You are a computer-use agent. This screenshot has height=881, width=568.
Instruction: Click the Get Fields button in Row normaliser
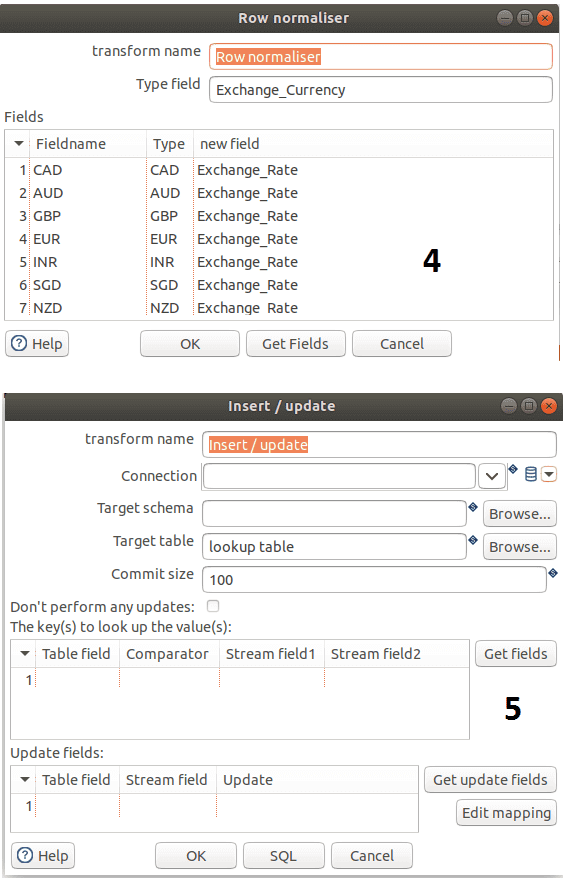[x=296, y=343]
